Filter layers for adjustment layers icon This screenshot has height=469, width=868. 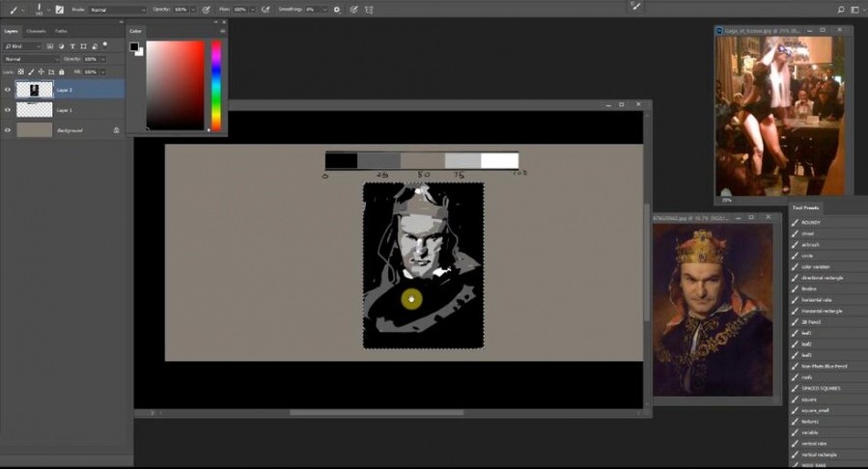tap(61, 46)
